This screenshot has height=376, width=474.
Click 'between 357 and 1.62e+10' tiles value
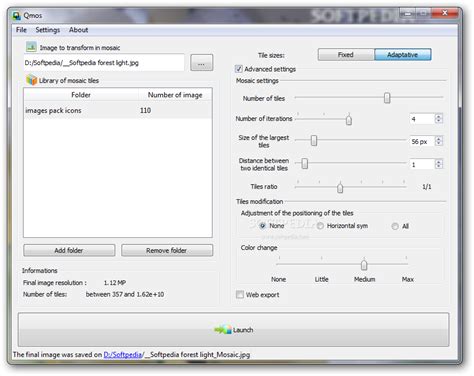point(125,294)
